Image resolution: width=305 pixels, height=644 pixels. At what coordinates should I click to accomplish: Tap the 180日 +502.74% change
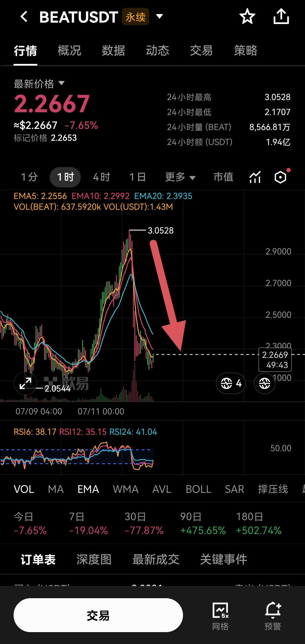point(259,524)
